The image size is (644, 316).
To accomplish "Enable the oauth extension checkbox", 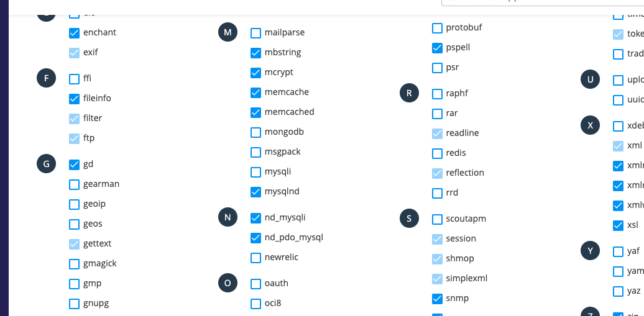I will [255, 284].
